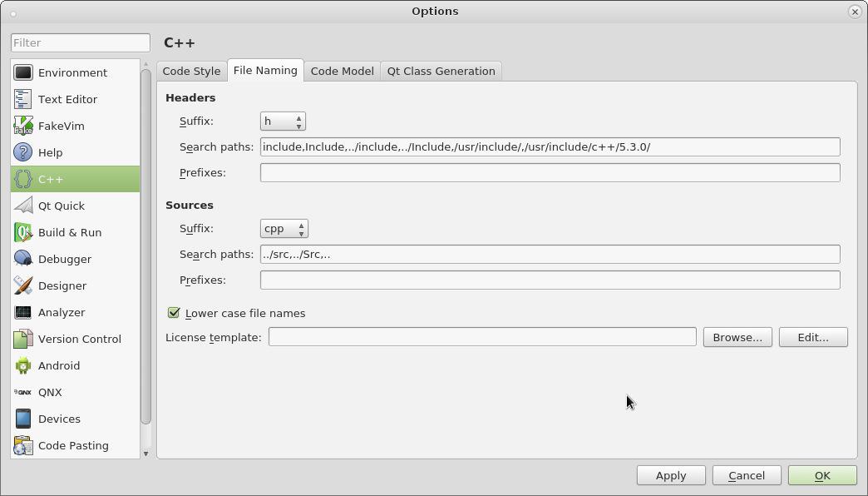Select the Text Editor icon
The height and width of the screenshot is (496, 868).
[x=23, y=99]
